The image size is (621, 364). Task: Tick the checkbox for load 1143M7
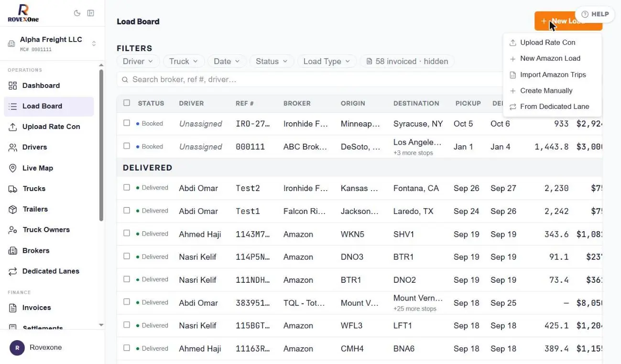click(127, 233)
